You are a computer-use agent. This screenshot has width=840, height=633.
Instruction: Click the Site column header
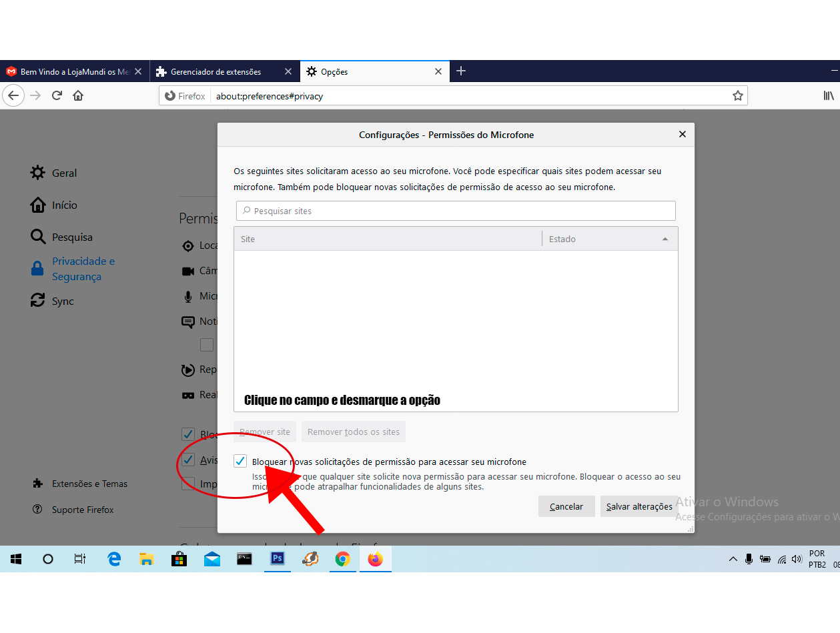point(387,239)
